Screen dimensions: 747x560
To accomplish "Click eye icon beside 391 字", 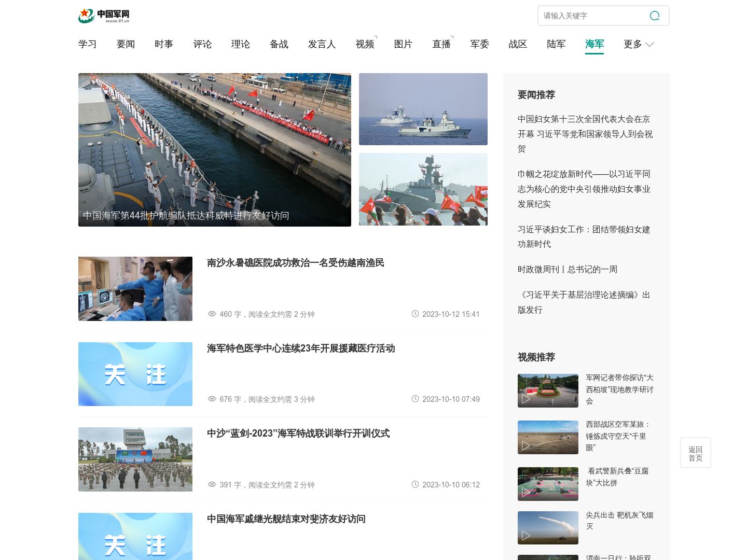I will click(212, 484).
